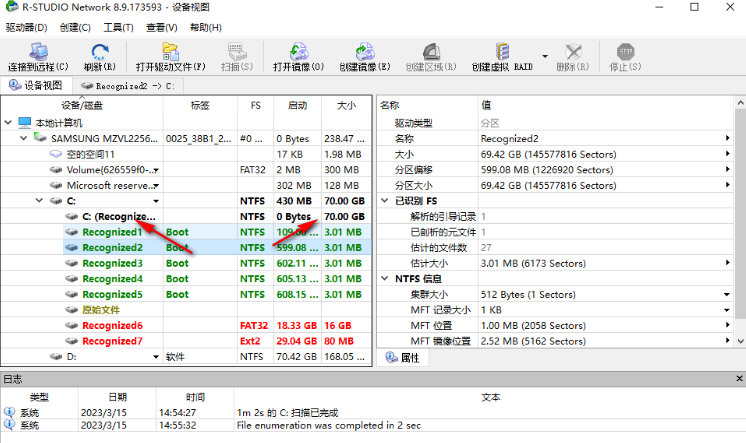Open the Drive (驱动器) menu
Image resolution: width=746 pixels, height=443 pixels.
pyautogui.click(x=27, y=28)
